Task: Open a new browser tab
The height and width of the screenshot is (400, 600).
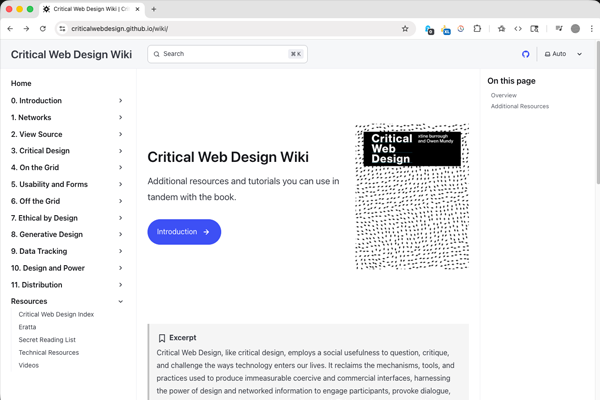Action: 154,9
